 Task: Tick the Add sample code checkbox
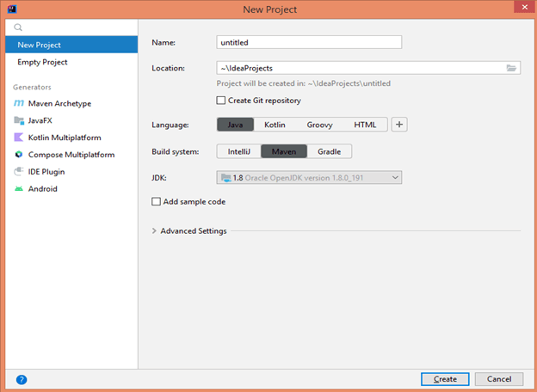tap(156, 201)
